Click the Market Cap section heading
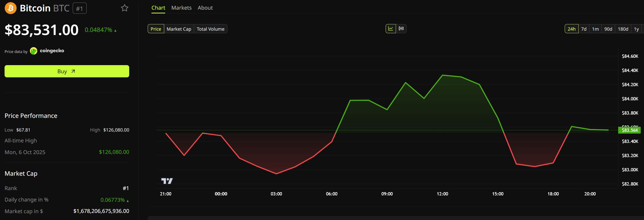 pyautogui.click(x=21, y=174)
